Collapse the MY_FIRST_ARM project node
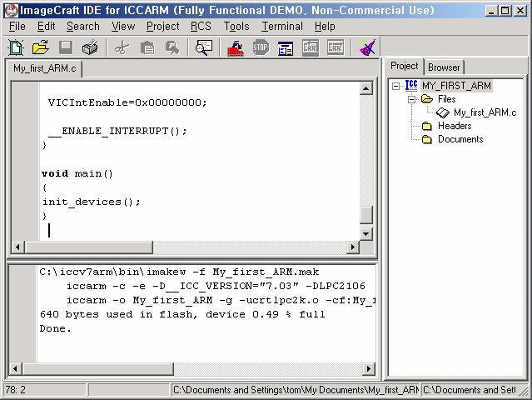Viewport: 532px width, 400px height. (x=395, y=86)
